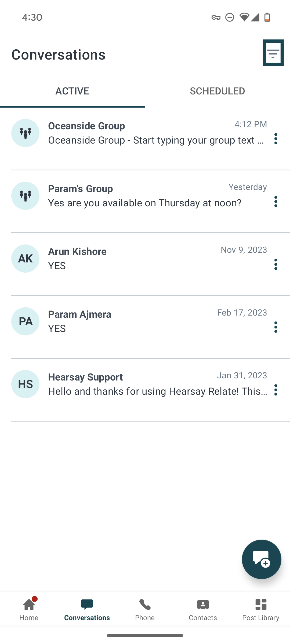The width and height of the screenshot is (290, 644).
Task: Open three-dot menu for Hearsay Support
Action: click(x=276, y=390)
